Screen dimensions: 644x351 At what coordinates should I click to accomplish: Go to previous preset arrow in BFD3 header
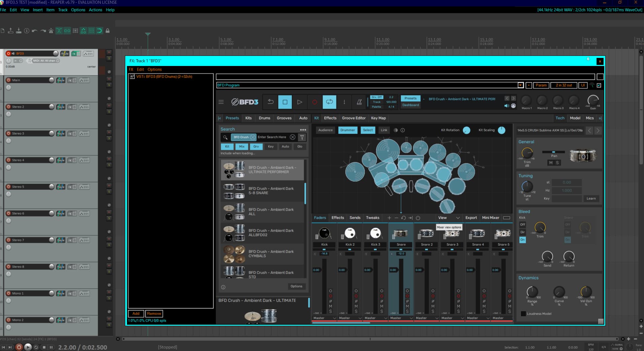(x=507, y=98)
